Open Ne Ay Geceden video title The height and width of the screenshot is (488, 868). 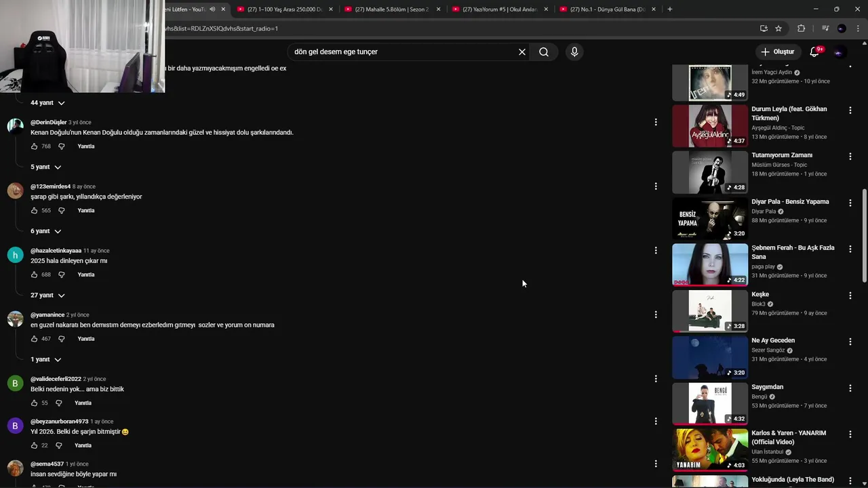click(773, 341)
